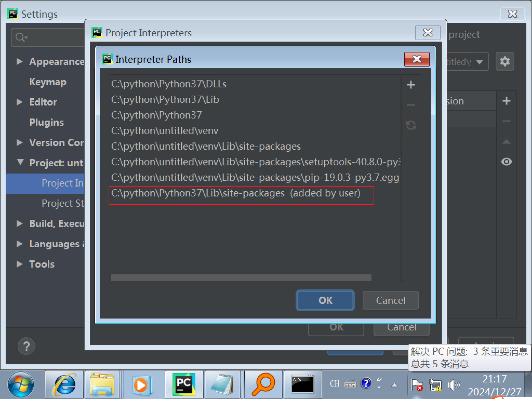Launch Internet Explorer from taskbar
This screenshot has width=532, height=399.
coord(64,385)
